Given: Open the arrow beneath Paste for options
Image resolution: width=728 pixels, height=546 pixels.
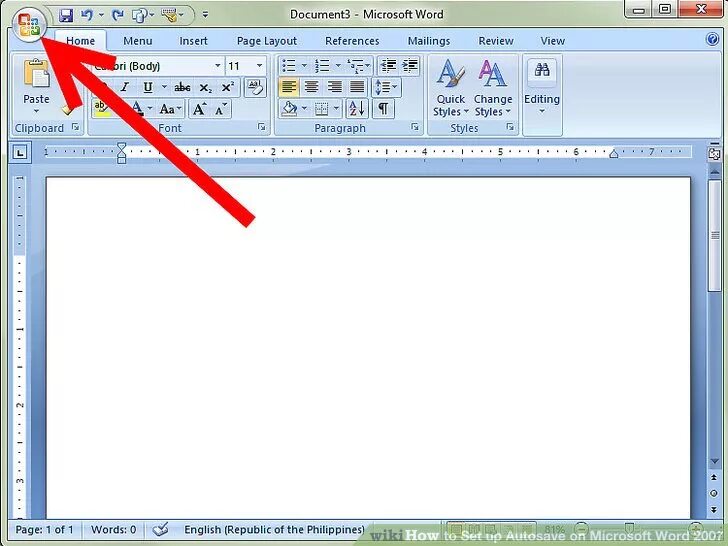Looking at the screenshot, I should tap(36, 111).
